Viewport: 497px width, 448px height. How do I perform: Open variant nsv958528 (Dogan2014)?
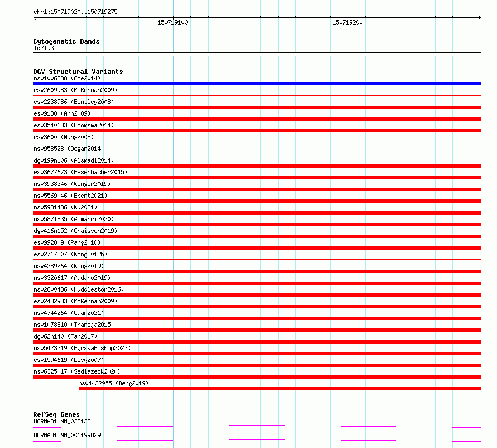coord(69,149)
